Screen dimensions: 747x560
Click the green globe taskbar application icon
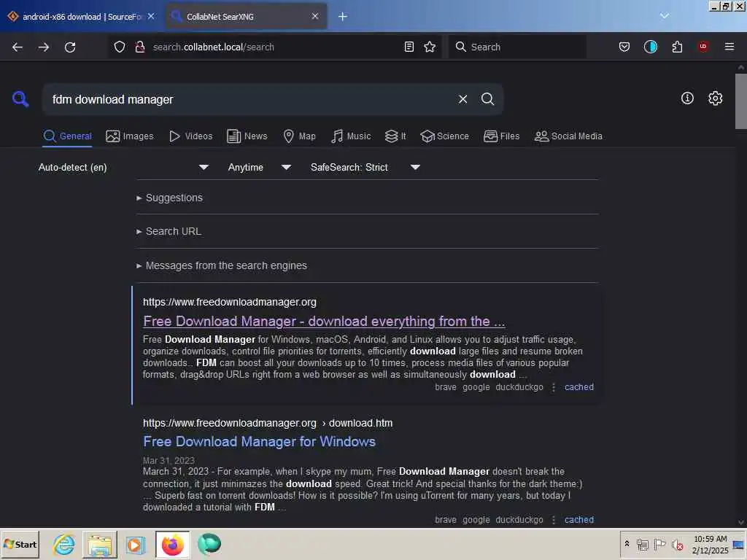(209, 544)
